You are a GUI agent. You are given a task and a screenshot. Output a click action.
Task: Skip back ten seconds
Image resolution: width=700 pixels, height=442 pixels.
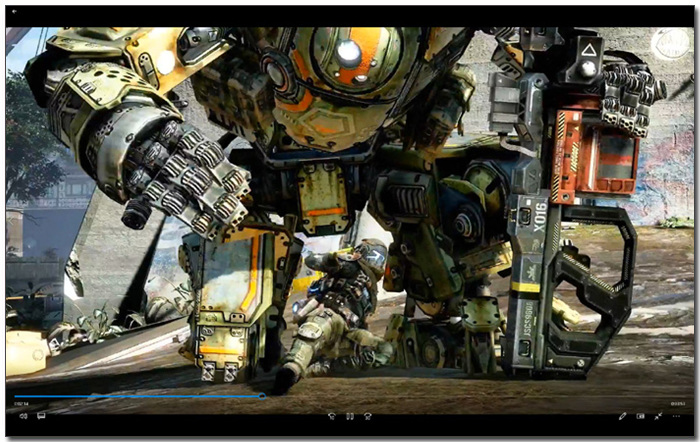[x=332, y=416]
